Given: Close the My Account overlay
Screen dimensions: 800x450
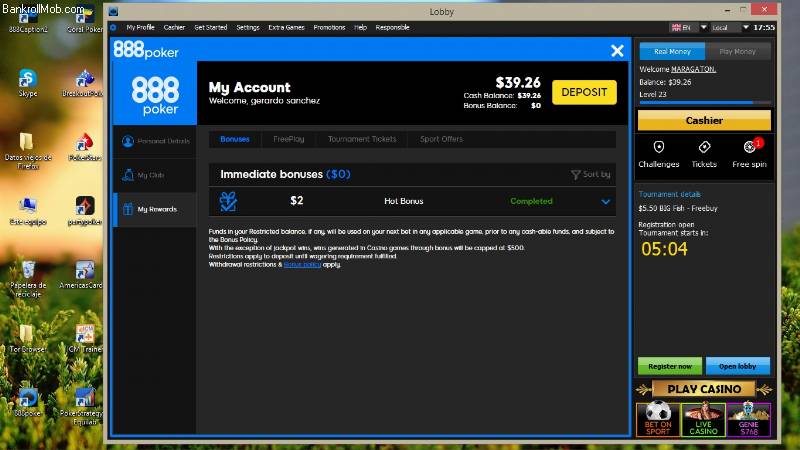Looking at the screenshot, I should pyautogui.click(x=617, y=51).
